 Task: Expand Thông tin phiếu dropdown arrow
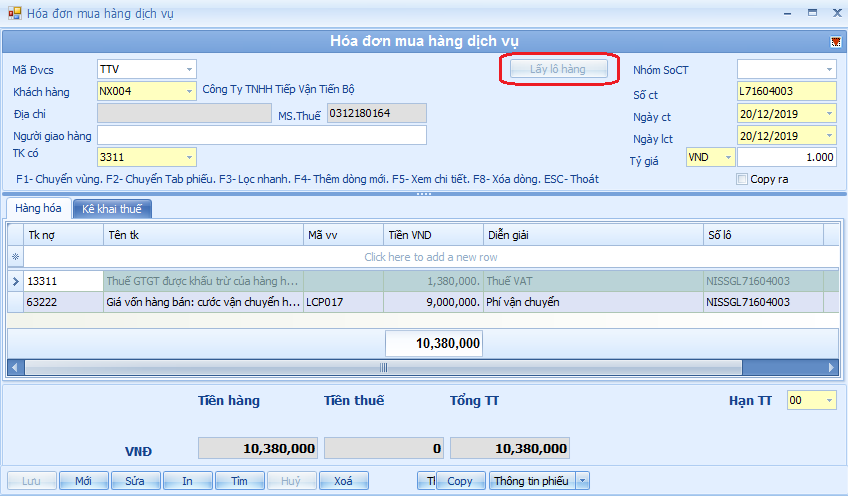583,480
